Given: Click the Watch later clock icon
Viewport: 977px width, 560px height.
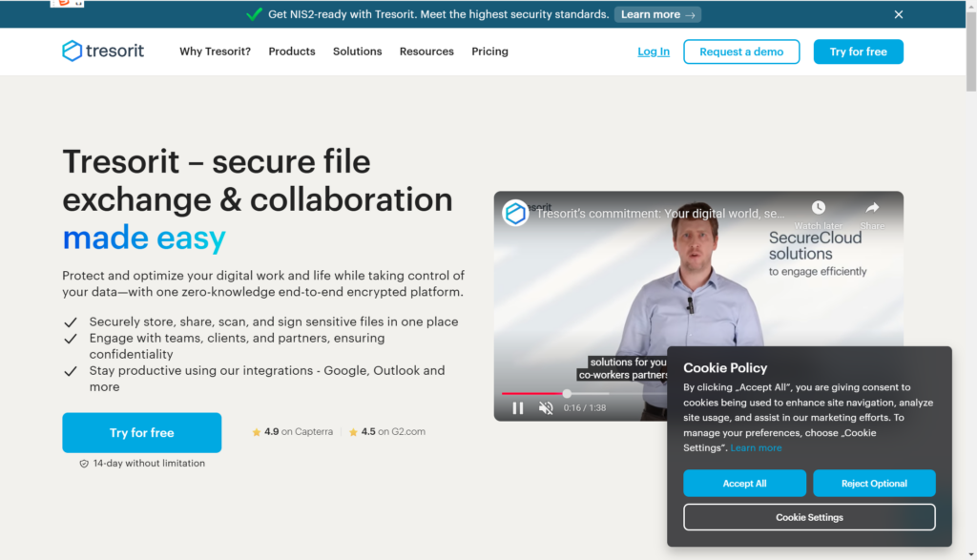Looking at the screenshot, I should coord(819,209).
